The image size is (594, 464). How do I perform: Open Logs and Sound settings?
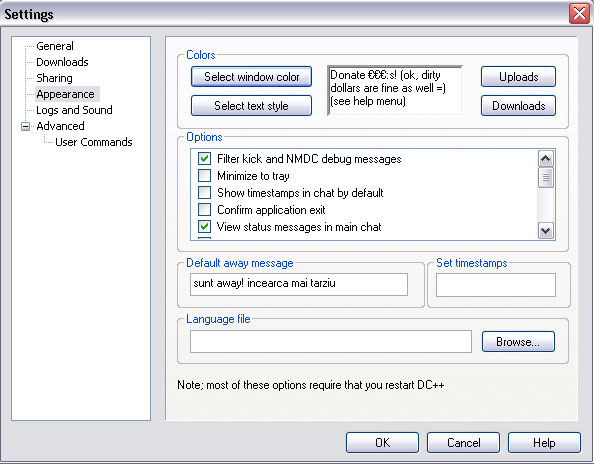pyautogui.click(x=74, y=110)
